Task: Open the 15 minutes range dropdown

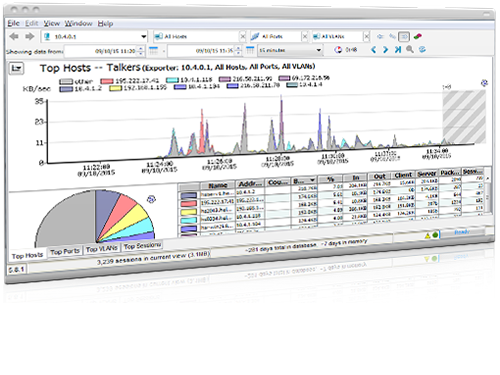Action: [x=290, y=50]
